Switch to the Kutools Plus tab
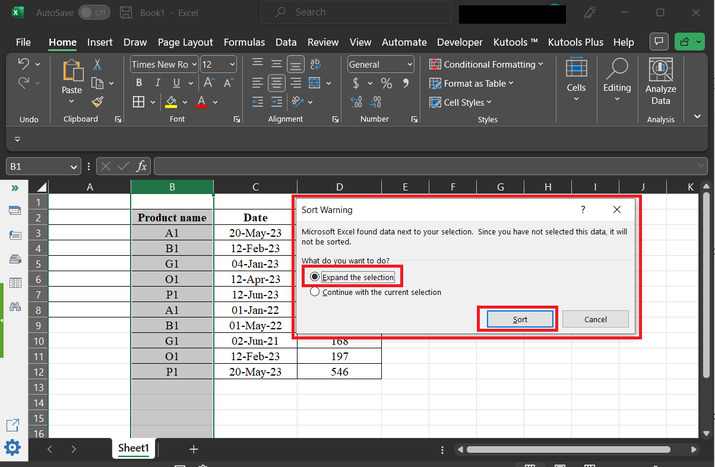 [575, 43]
